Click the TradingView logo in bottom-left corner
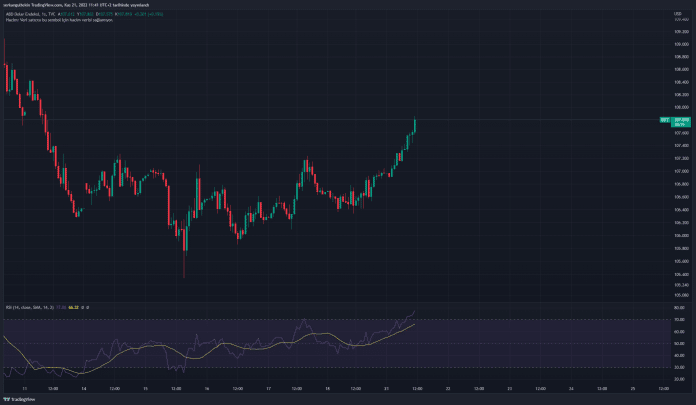The image size is (696, 405). 17,398
